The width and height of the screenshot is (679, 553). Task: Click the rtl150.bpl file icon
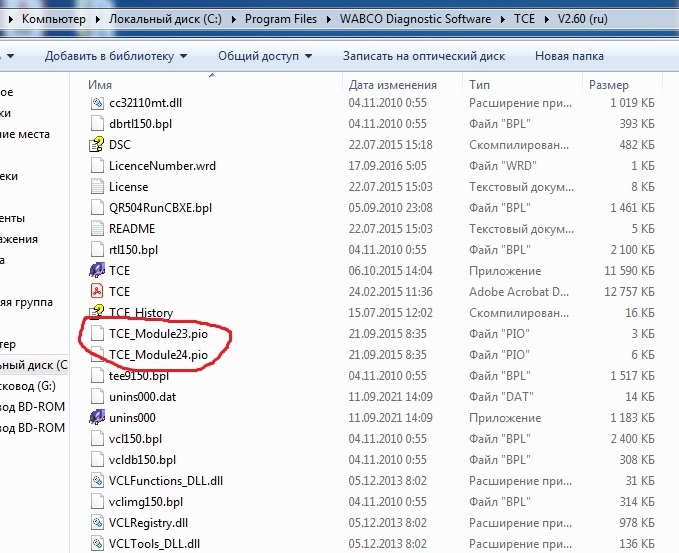click(x=97, y=250)
